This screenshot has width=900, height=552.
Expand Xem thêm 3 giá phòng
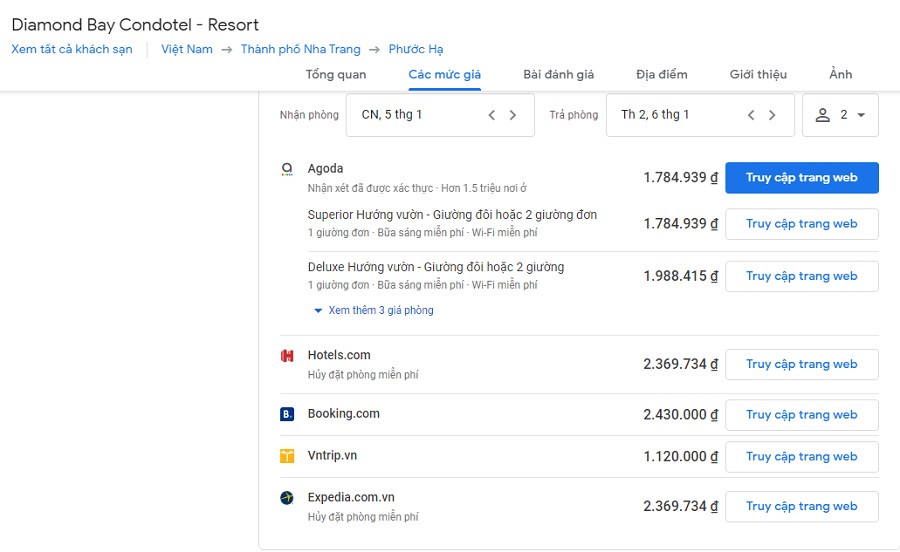[373, 310]
